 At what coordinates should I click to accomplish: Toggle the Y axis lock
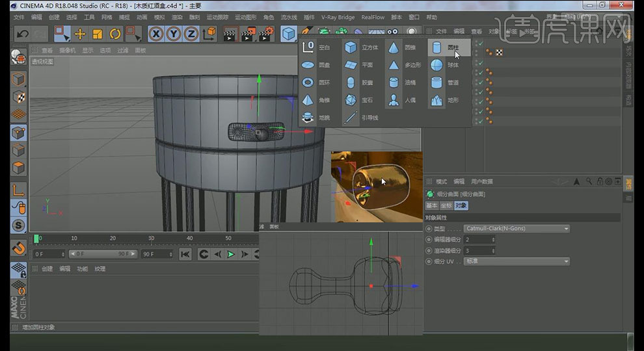click(x=174, y=34)
